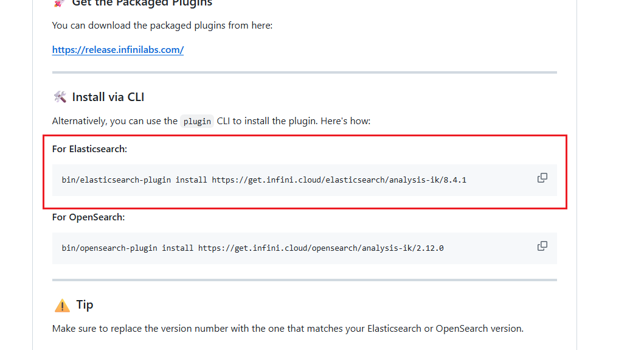
Task: Copy the OpenSearch install command
Action: coord(542,246)
